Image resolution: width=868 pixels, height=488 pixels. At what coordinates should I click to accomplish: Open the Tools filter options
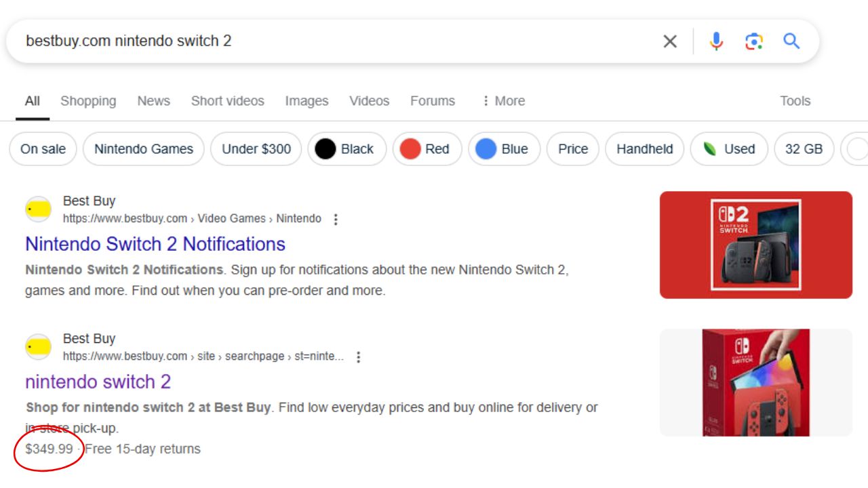pyautogui.click(x=795, y=101)
